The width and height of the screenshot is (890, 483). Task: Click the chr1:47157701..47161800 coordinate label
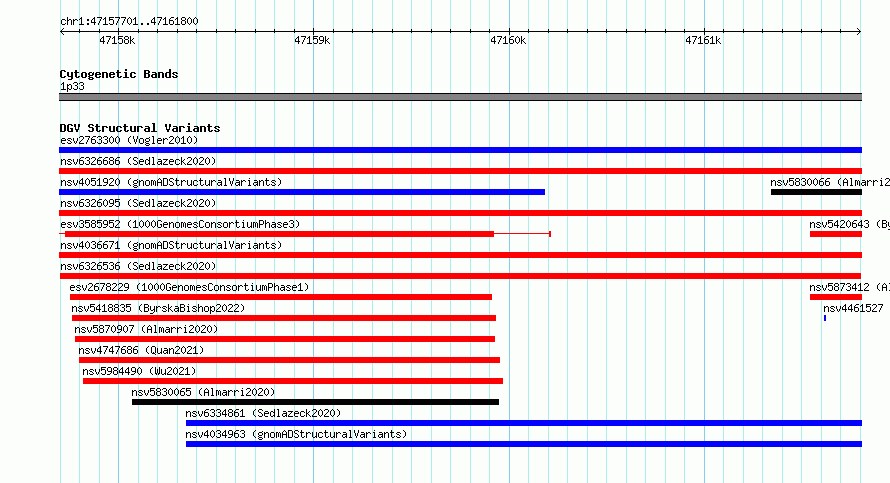[x=129, y=21]
